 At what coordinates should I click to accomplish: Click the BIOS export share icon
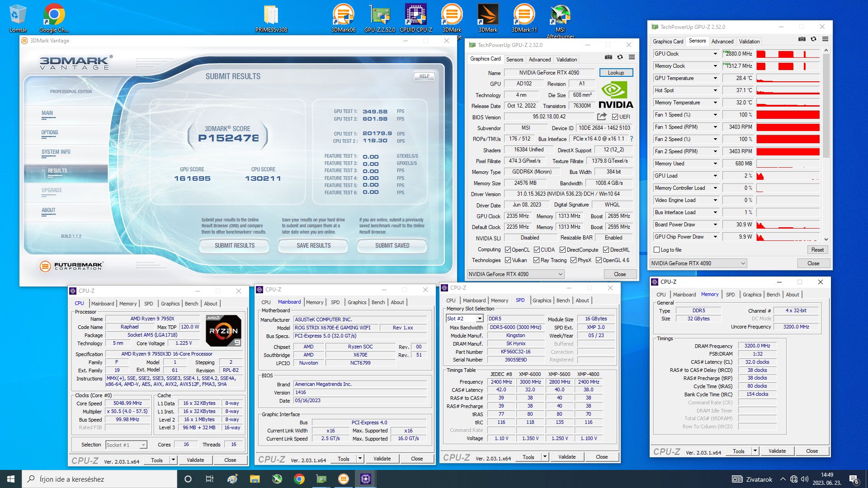point(602,117)
